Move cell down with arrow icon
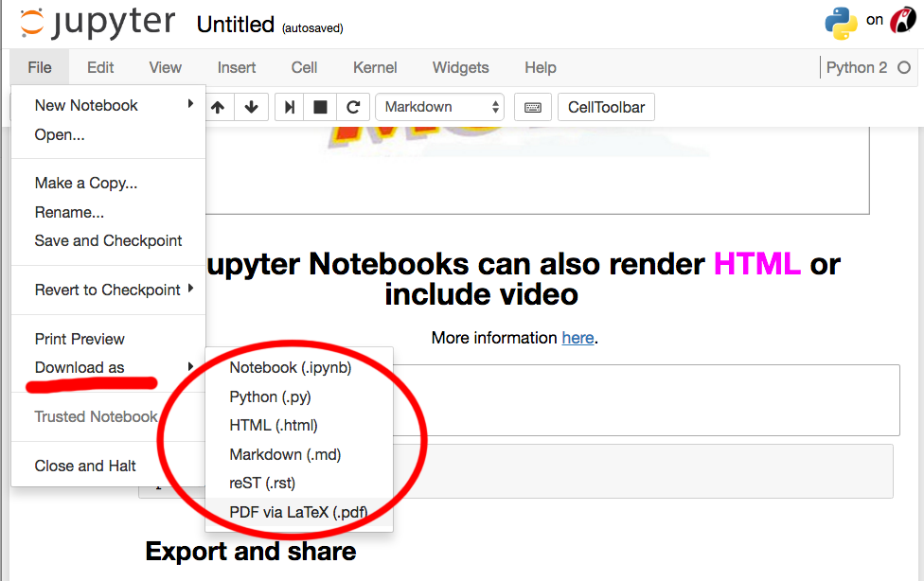The image size is (924, 581). click(252, 107)
